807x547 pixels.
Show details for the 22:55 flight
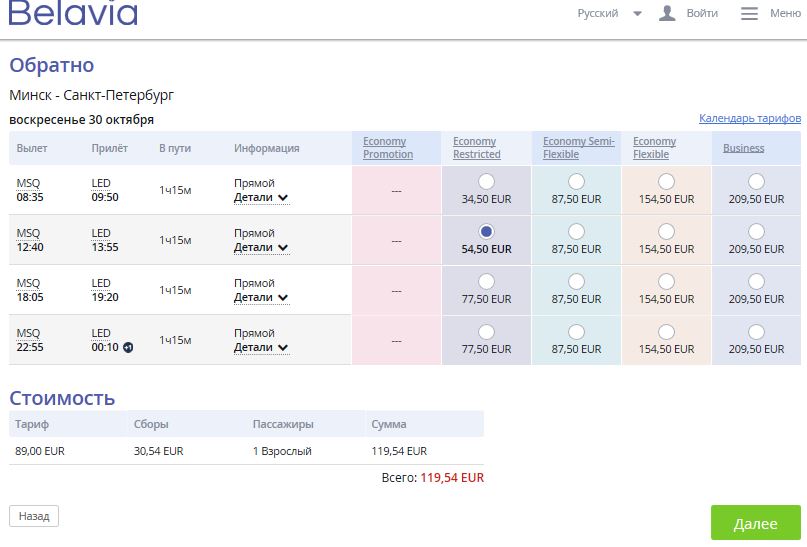click(260, 347)
